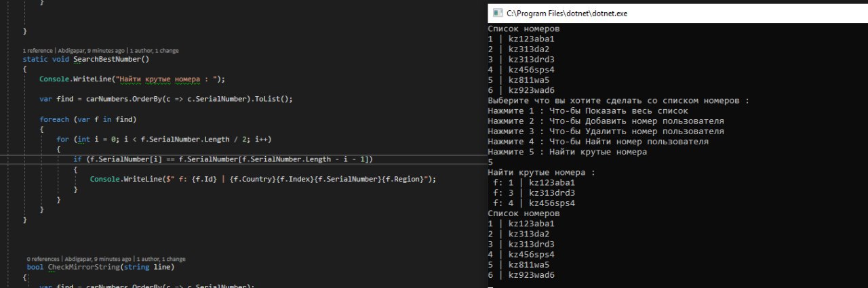The width and height of the screenshot is (868, 288).
Task: Click the dotnet.exe console window icon
Action: [497, 13]
